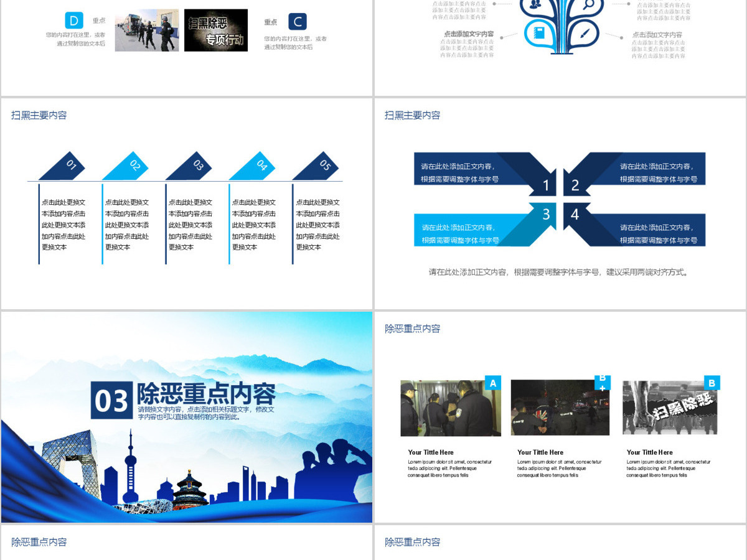Click the 03 section number box
The height and width of the screenshot is (560, 747).
(111, 401)
